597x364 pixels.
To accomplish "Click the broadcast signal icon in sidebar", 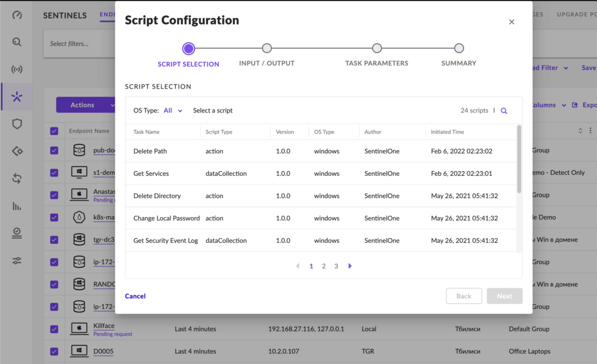I will coord(17,70).
